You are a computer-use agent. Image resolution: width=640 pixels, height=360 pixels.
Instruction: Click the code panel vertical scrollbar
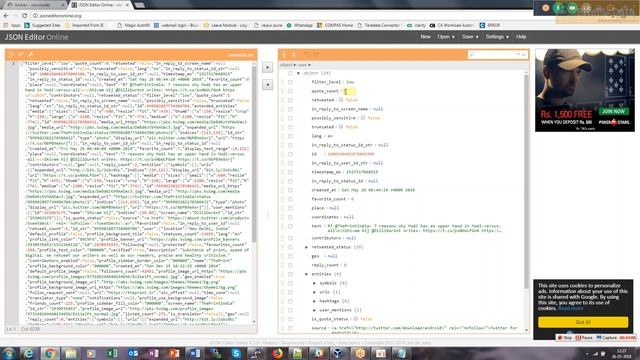254,153
